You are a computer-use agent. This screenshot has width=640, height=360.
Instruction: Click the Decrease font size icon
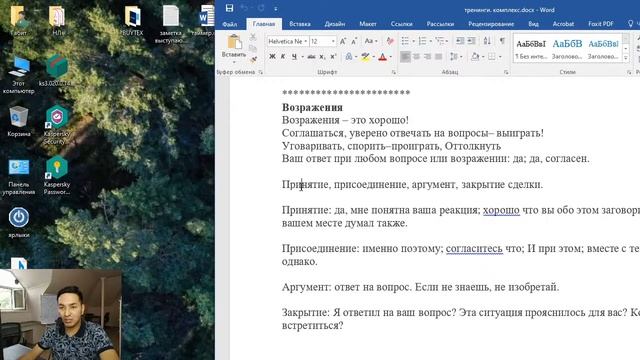pyautogui.click(x=354, y=41)
